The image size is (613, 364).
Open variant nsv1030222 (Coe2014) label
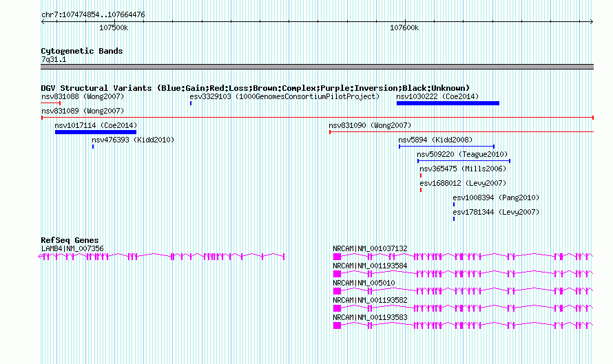(x=437, y=96)
